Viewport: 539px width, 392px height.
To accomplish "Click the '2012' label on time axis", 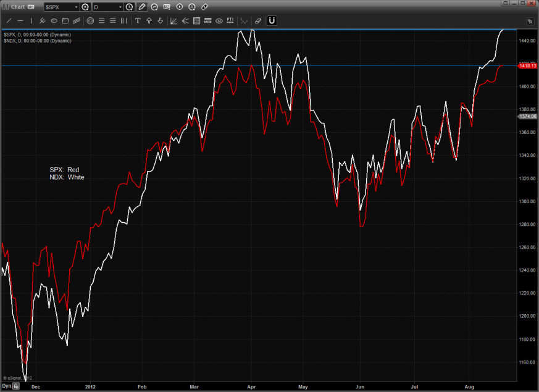I will click(x=90, y=387).
